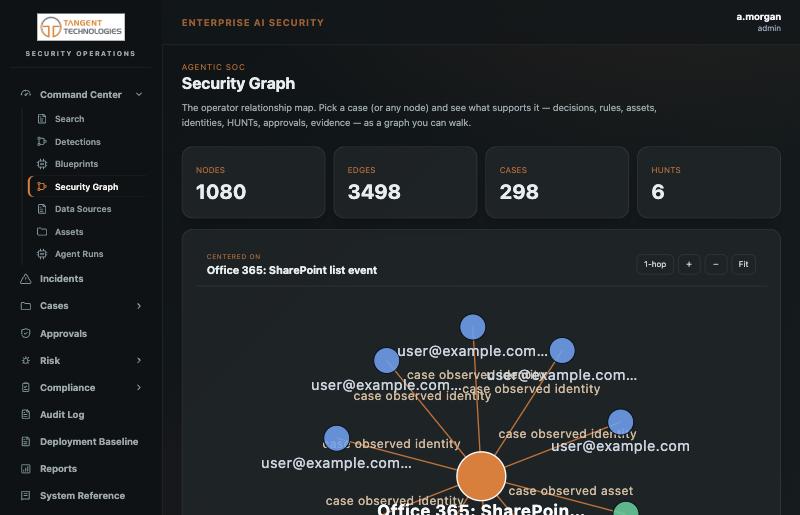Screen dimensions: 800x515
Task: Open the Detections page
Action: pos(78,142)
